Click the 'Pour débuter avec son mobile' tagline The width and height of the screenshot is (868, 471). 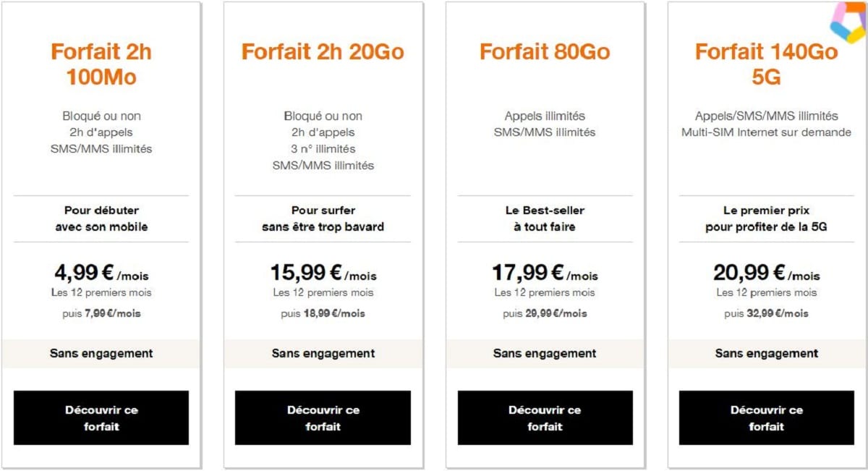pos(101,218)
